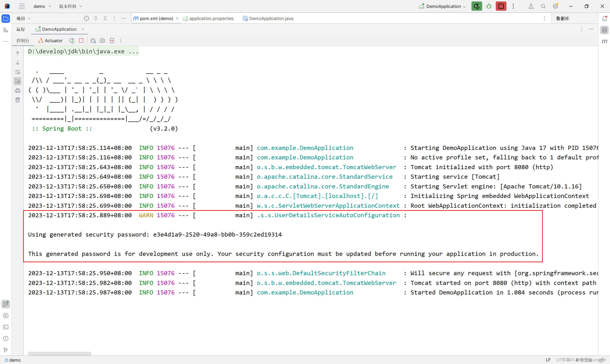Image resolution: width=610 pixels, height=364 pixels.
Task: Open editor tabs options menu
Action: [x=544, y=18]
